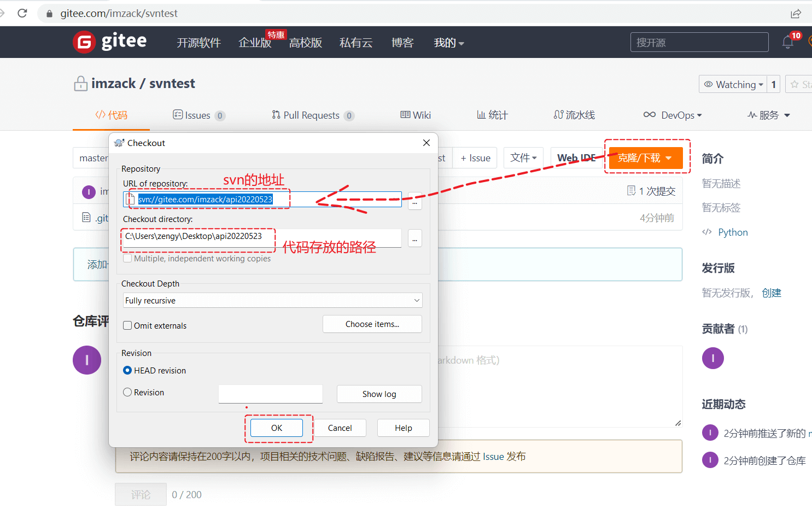Click the share page icon in address bar

(796, 13)
